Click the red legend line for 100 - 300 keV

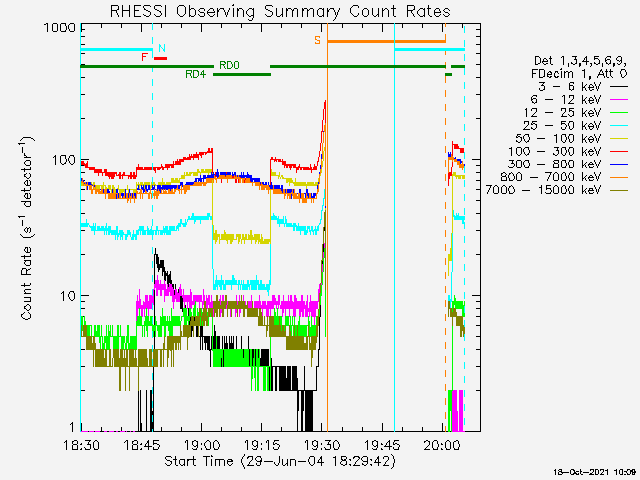619,151
